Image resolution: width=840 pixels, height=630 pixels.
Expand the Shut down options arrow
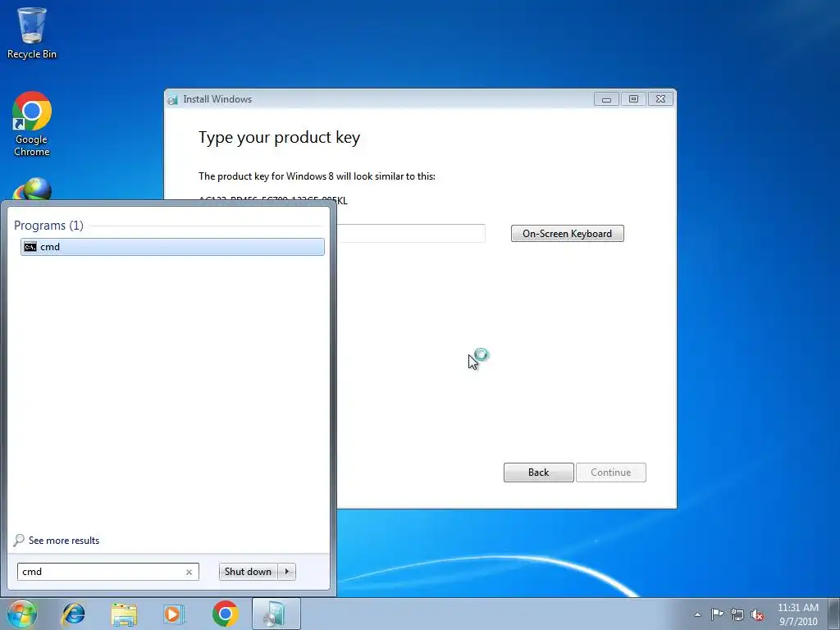pos(286,572)
